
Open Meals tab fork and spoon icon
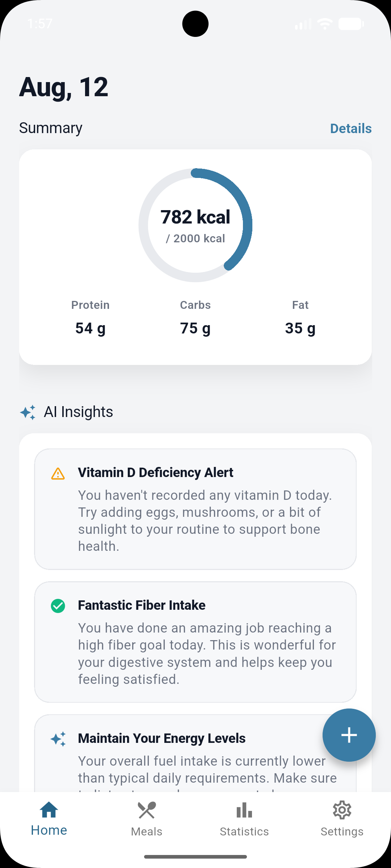pos(147,810)
